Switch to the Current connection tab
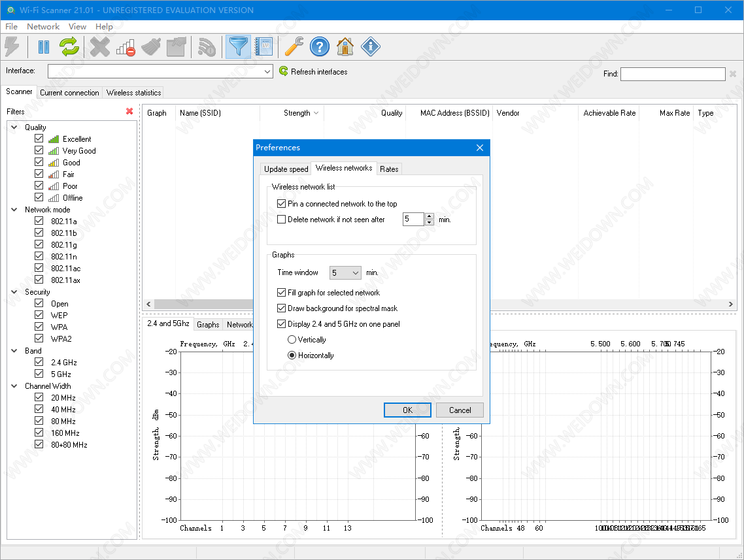The width and height of the screenshot is (744, 560). tap(69, 93)
